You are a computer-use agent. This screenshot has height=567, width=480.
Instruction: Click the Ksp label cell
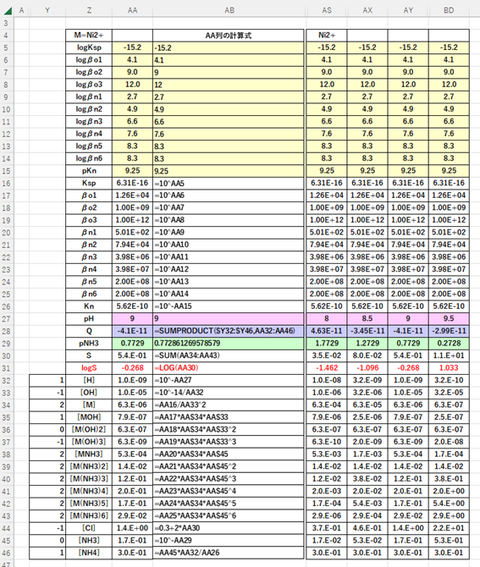[x=89, y=183]
